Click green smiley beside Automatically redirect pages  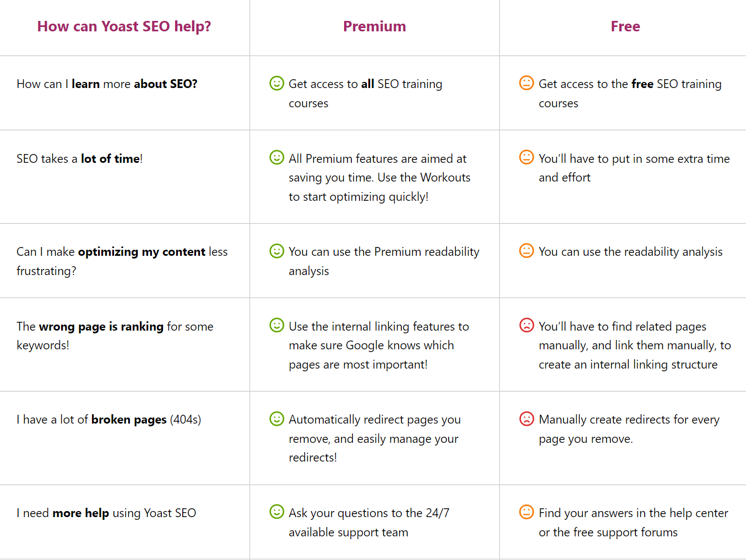[276, 419]
